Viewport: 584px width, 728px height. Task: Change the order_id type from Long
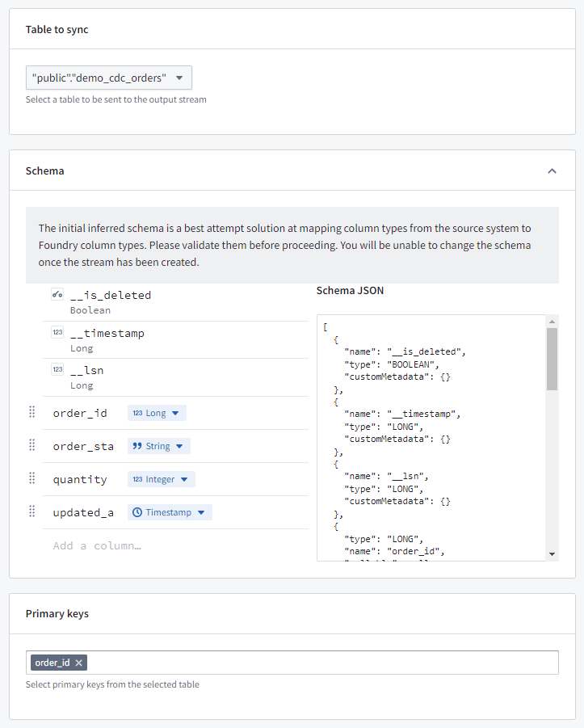157,413
